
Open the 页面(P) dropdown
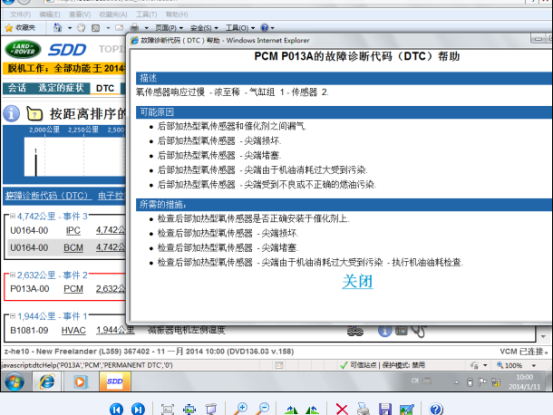pos(169,28)
